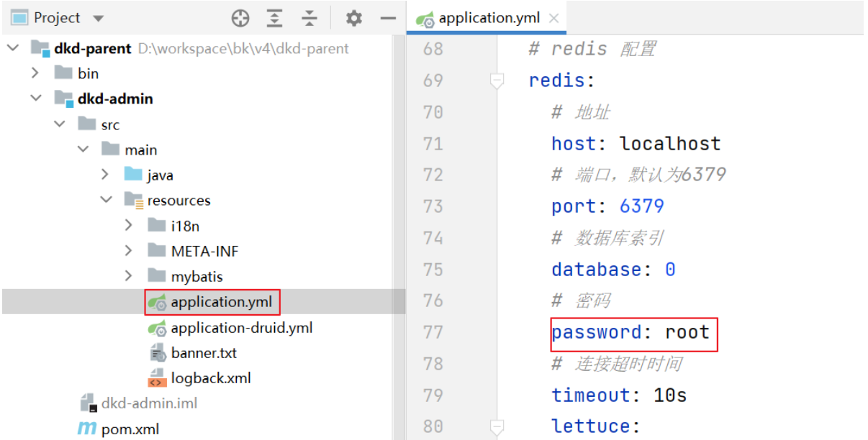Click the '# redis 配置' comment line
Image resolution: width=868 pixels, height=440 pixels.
(x=592, y=49)
